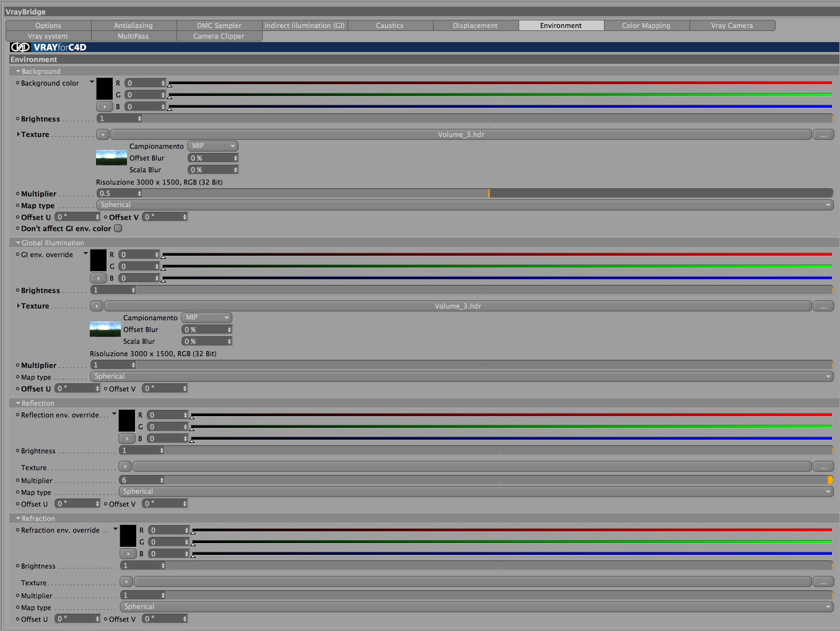Switch to the Options tab
Image resolution: width=840 pixels, height=631 pixels.
(x=48, y=25)
